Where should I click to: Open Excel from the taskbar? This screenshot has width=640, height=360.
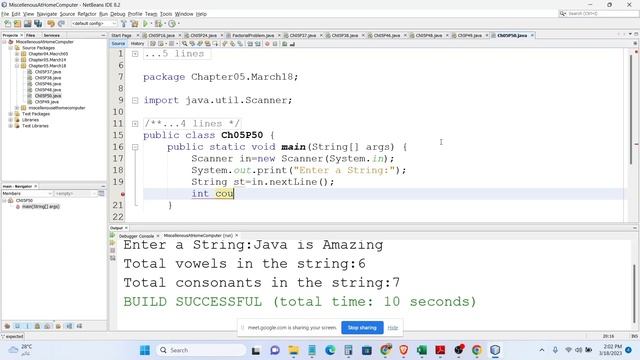(422, 350)
